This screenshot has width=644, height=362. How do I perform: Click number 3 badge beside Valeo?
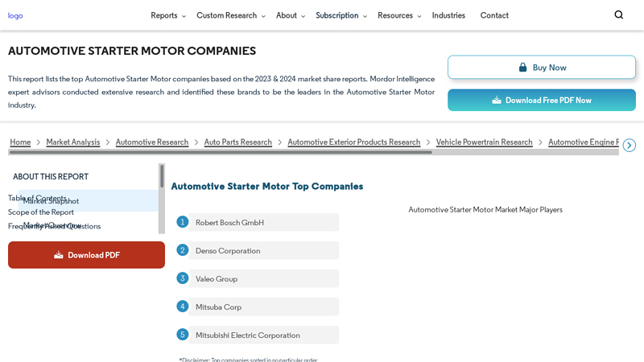[183, 278]
